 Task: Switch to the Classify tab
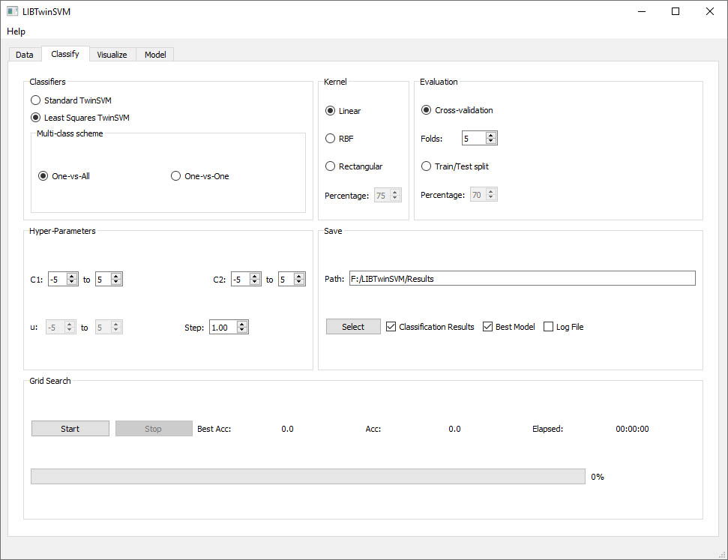(x=65, y=54)
